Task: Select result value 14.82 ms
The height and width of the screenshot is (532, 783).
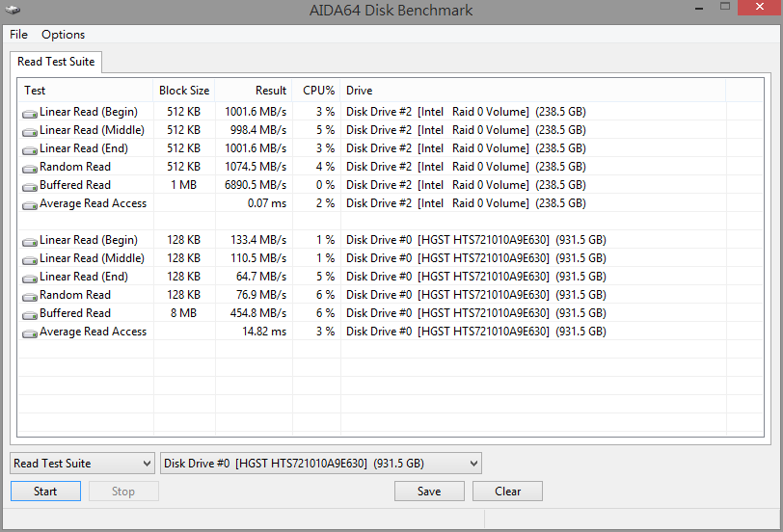Action: [x=264, y=332]
